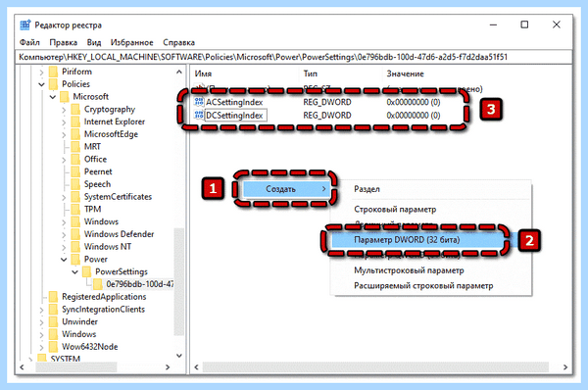Collapse the Microsoft tree node
588x390 pixels.
click(53, 97)
